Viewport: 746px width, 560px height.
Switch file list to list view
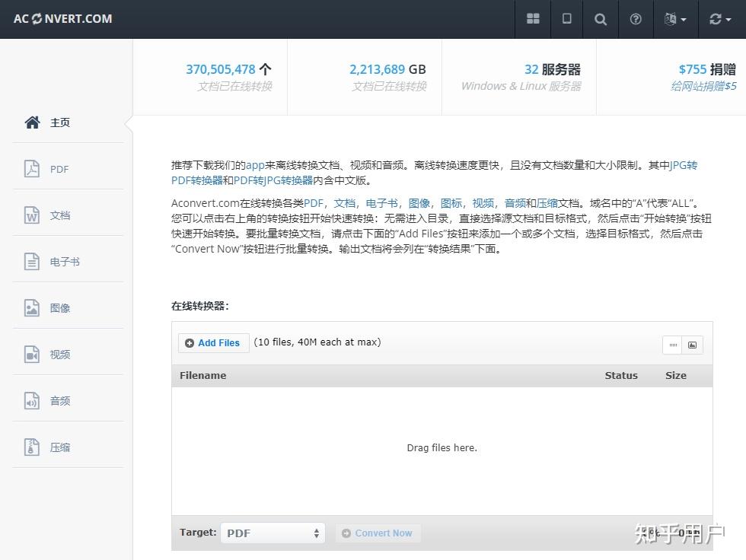pyautogui.click(x=674, y=345)
